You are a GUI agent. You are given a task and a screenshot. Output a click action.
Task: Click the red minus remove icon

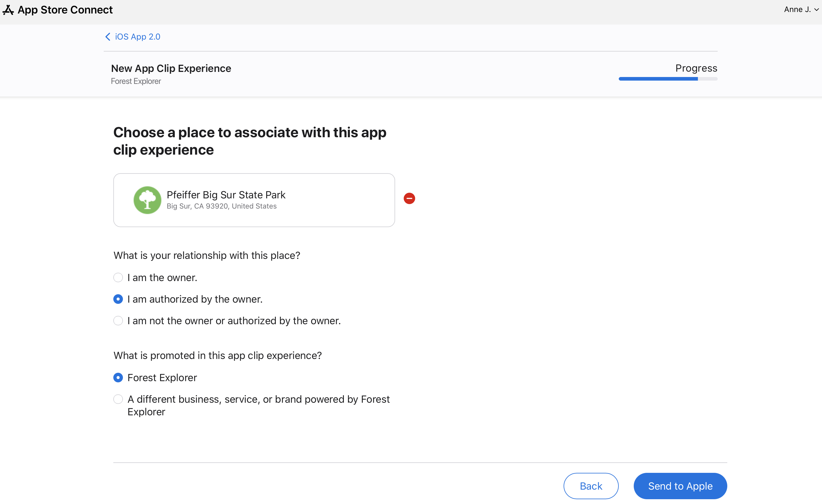pyautogui.click(x=410, y=198)
